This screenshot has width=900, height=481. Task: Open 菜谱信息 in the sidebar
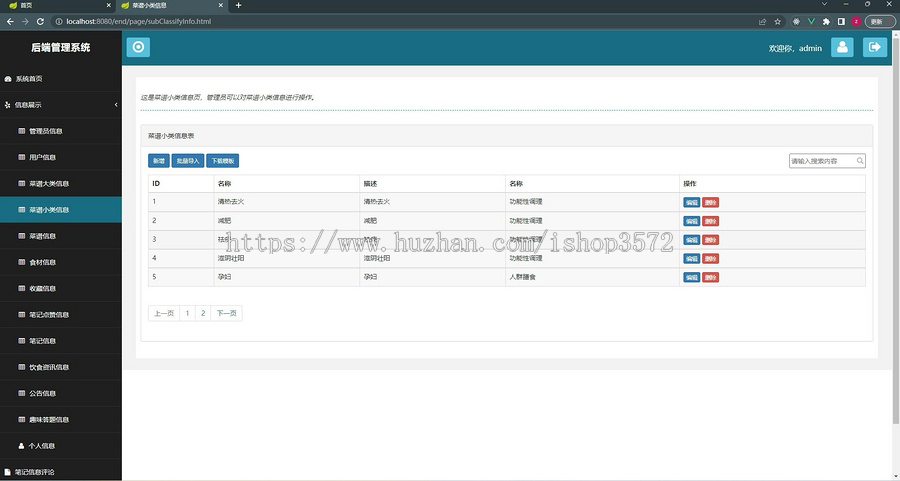point(60,236)
